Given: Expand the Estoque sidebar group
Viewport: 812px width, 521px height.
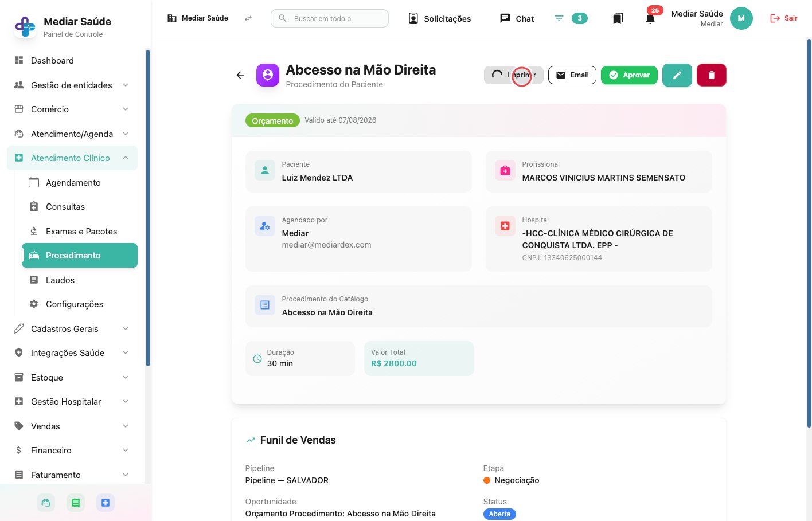Looking at the screenshot, I should [72, 377].
